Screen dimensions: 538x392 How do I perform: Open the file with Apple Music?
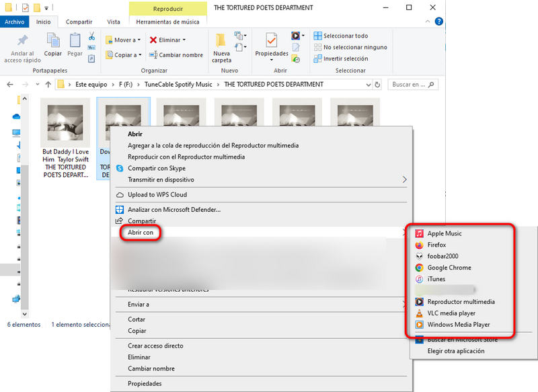(444, 233)
